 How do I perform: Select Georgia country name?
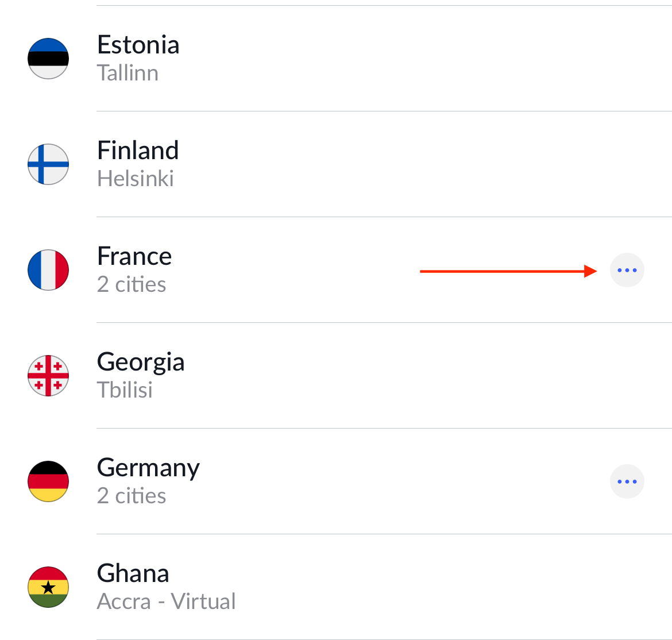pos(141,363)
